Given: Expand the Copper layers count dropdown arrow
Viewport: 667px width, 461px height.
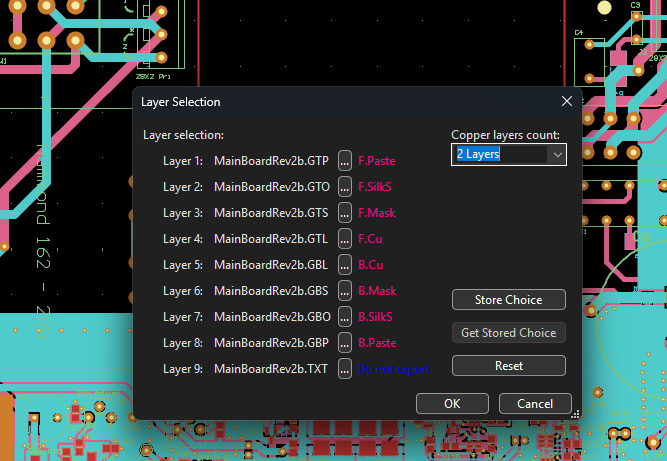Looking at the screenshot, I should coord(557,154).
